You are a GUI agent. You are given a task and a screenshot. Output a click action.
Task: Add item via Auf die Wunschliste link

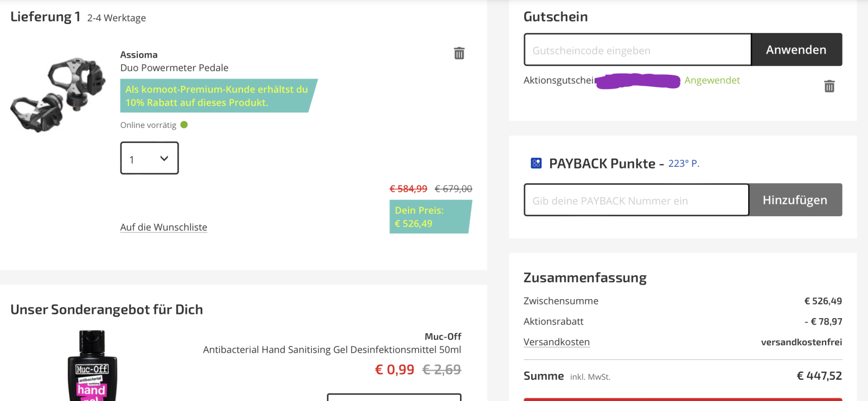[x=163, y=227]
